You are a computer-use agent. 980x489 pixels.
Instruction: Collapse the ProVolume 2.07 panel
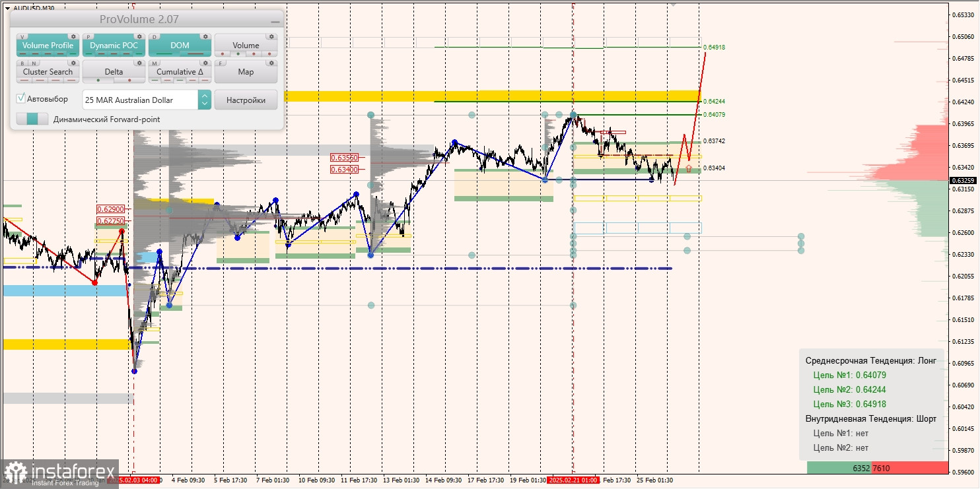(275, 20)
